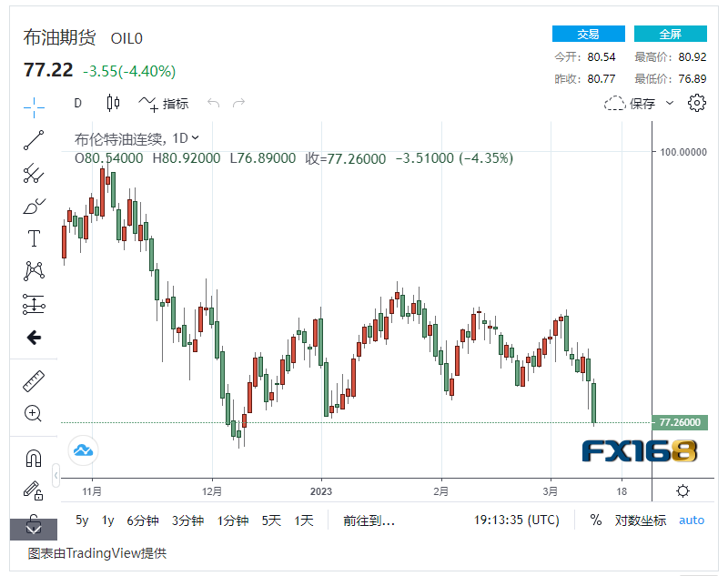Click the bottom toolbar collapse icon
The width and height of the screenshot is (728, 576).
pos(34,528)
